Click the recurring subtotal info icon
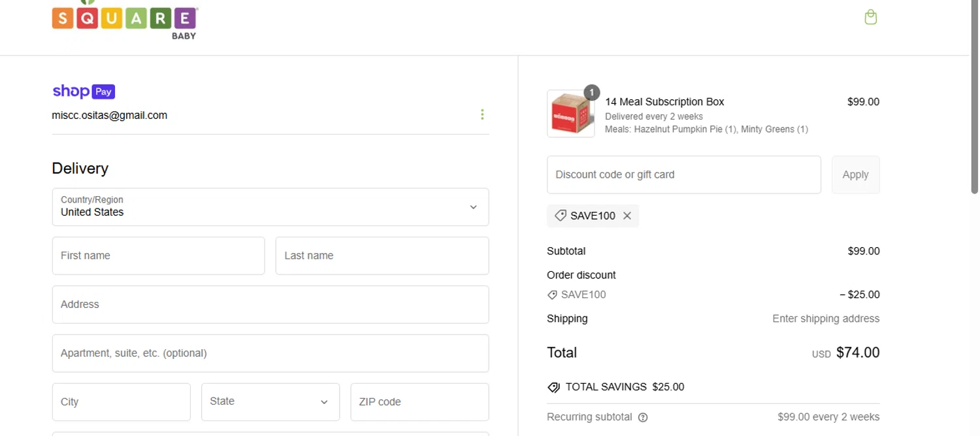This screenshot has width=980, height=436. pos(643,417)
